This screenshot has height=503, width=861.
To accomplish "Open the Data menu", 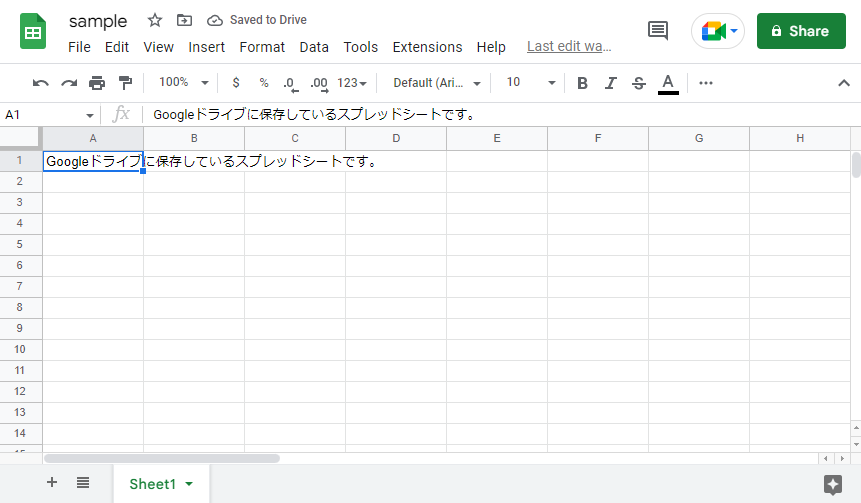I will click(x=314, y=47).
